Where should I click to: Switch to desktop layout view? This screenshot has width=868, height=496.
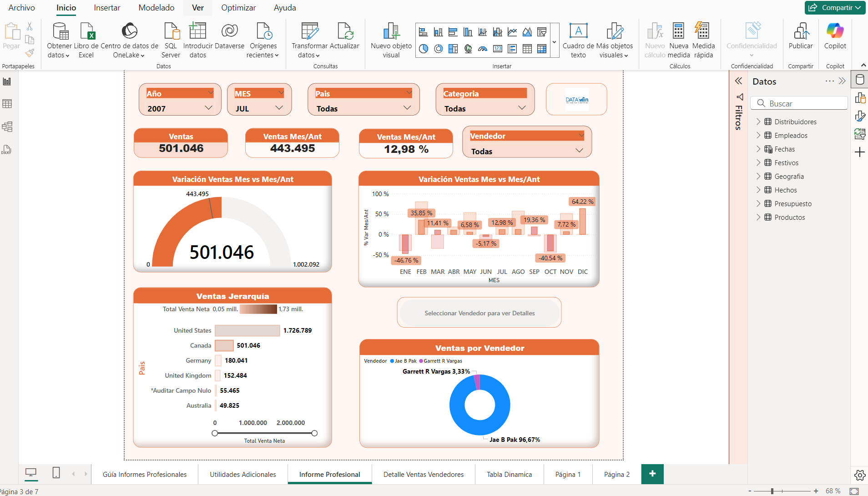tap(31, 473)
